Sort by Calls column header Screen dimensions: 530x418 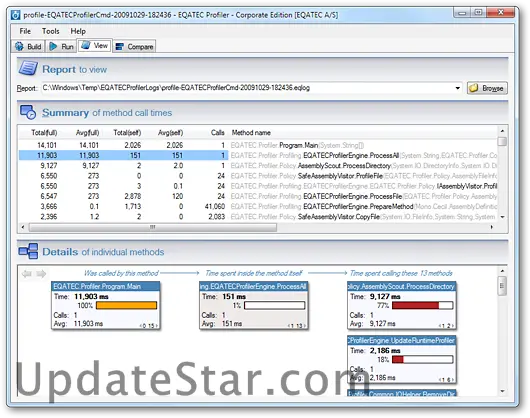[217, 133]
